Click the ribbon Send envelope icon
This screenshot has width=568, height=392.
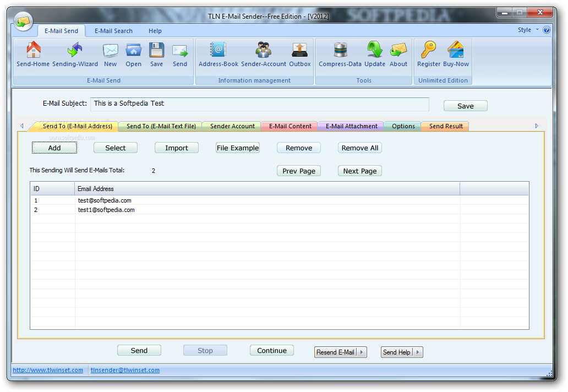tap(180, 51)
